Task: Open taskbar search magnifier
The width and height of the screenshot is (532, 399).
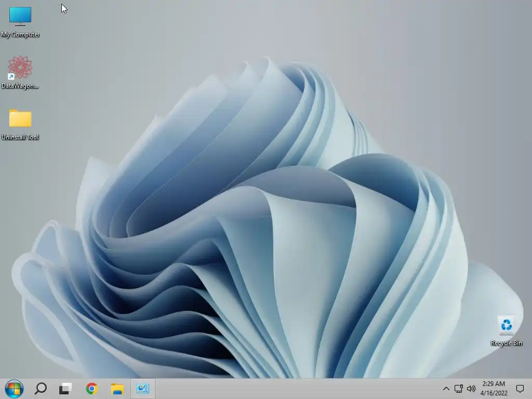Action: (41, 389)
